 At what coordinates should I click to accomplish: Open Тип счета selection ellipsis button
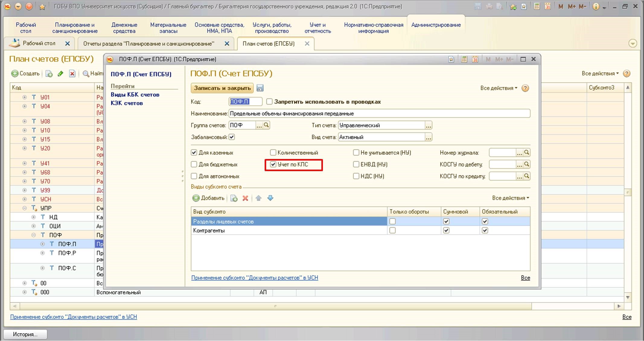pyautogui.click(x=429, y=125)
